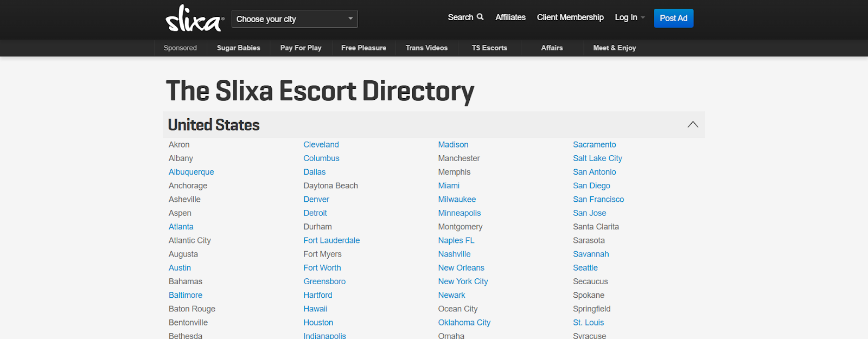The width and height of the screenshot is (868, 339).
Task: Expand the Log In menu
Action: pyautogui.click(x=629, y=17)
